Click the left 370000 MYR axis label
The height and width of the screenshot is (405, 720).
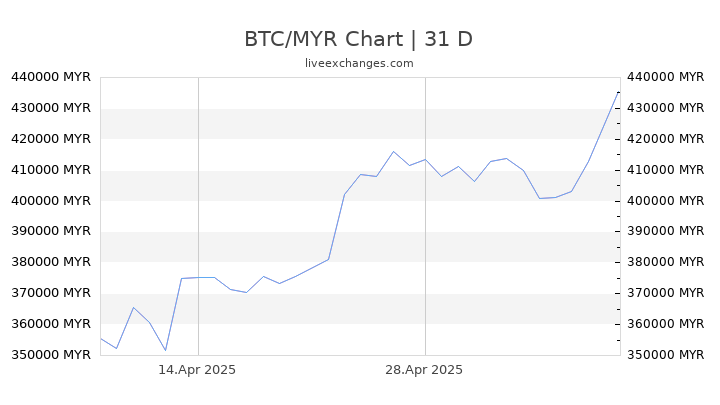(51, 292)
